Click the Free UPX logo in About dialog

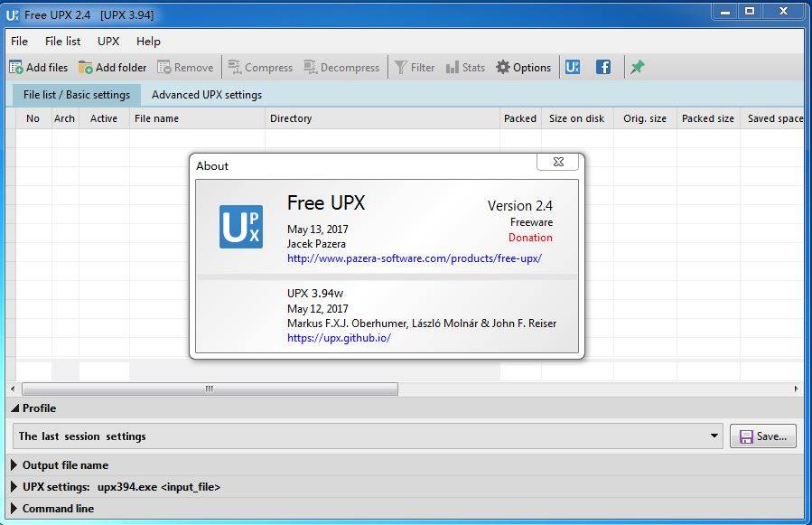(241, 227)
